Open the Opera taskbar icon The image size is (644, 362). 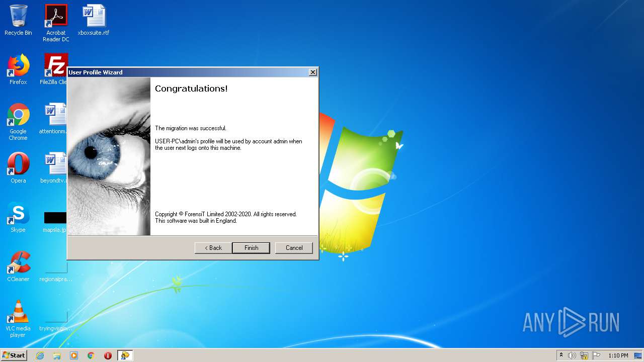point(108,355)
